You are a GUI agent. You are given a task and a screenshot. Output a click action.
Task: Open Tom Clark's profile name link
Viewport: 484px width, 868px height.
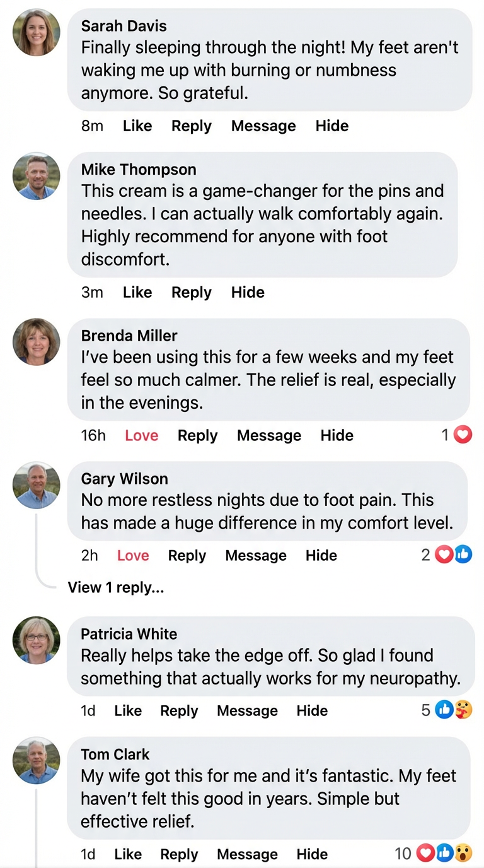115,754
